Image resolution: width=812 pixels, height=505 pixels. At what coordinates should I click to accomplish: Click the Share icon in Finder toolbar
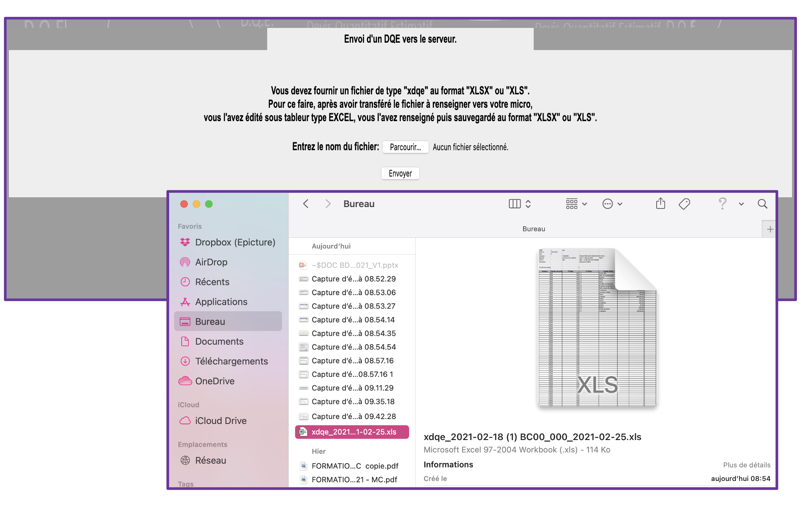pyautogui.click(x=661, y=204)
